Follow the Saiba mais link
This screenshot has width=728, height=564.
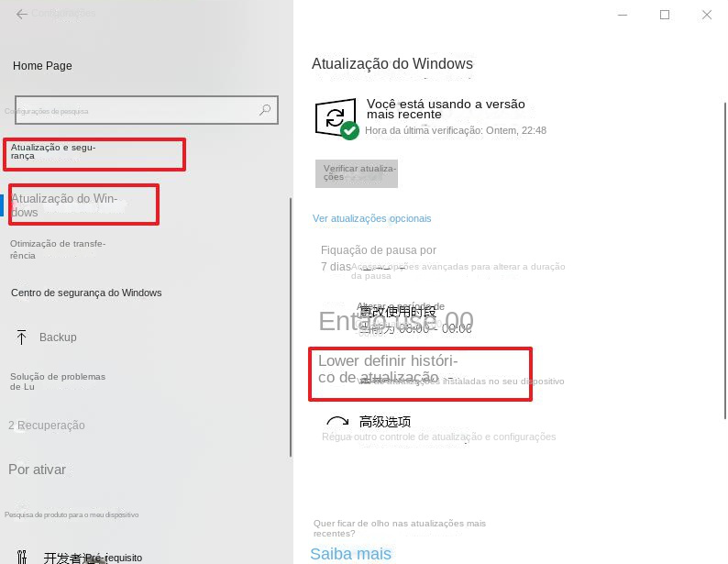click(350, 554)
